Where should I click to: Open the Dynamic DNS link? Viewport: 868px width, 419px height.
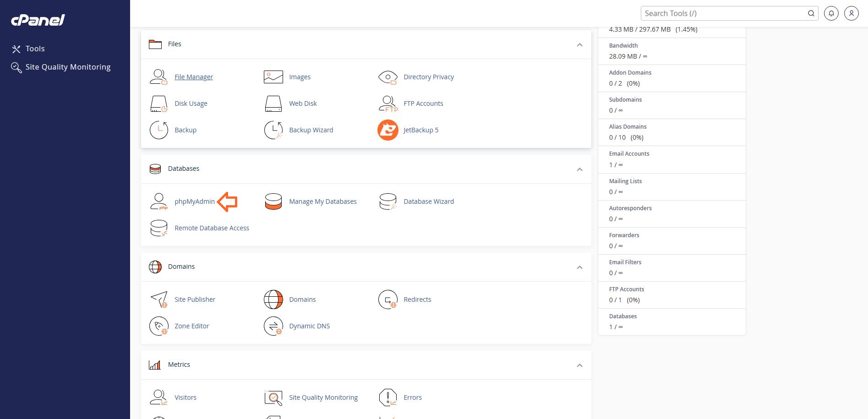[310, 326]
